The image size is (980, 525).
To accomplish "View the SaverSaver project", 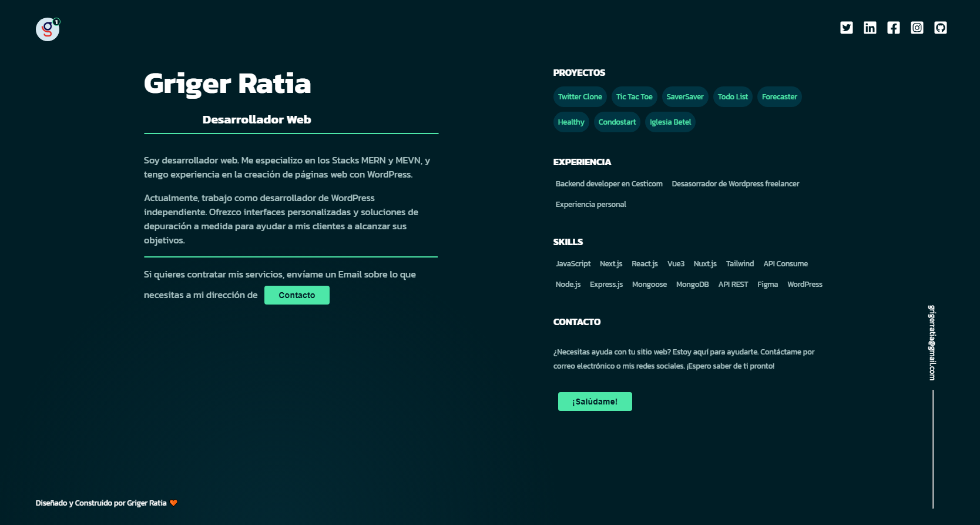I will coord(684,97).
